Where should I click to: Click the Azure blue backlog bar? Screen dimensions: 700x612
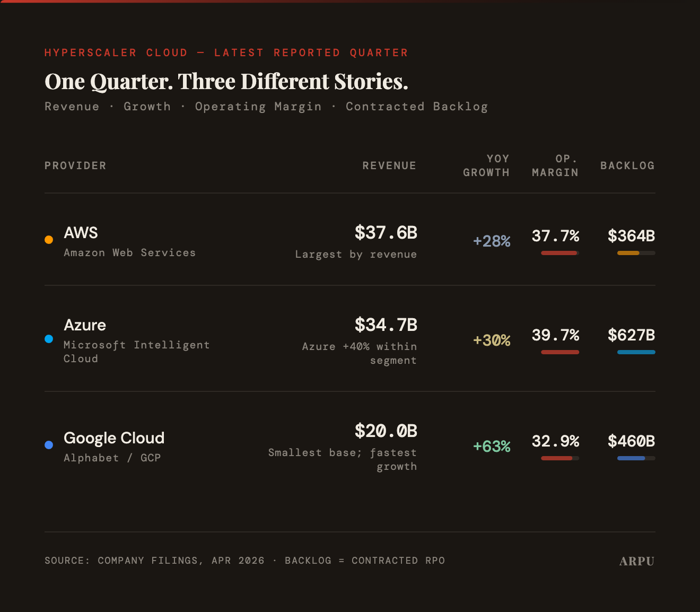[636, 352]
